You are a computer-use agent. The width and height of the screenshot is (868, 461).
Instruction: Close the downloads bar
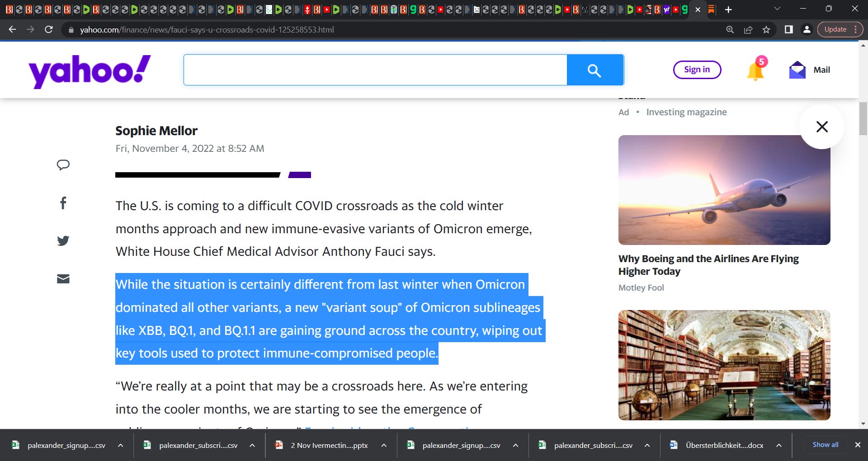(x=858, y=445)
